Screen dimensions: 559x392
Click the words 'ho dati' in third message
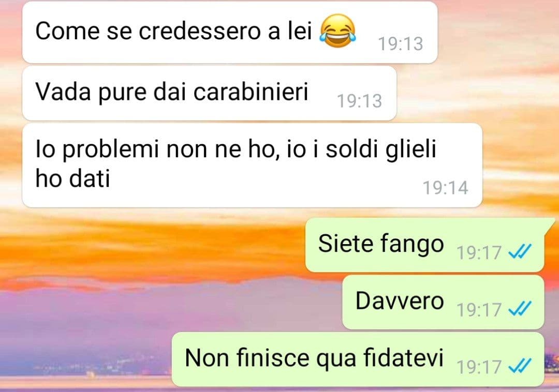[72, 178]
